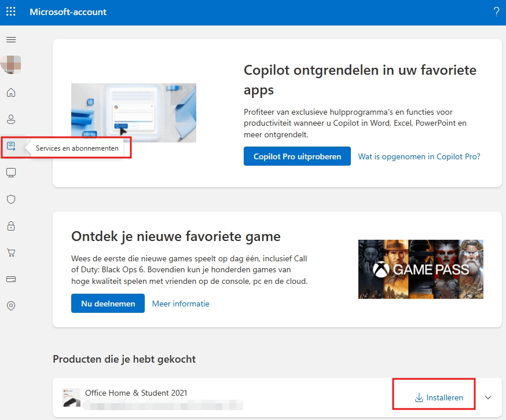
Task: Click the Office product box thumbnail
Action: (x=71, y=397)
